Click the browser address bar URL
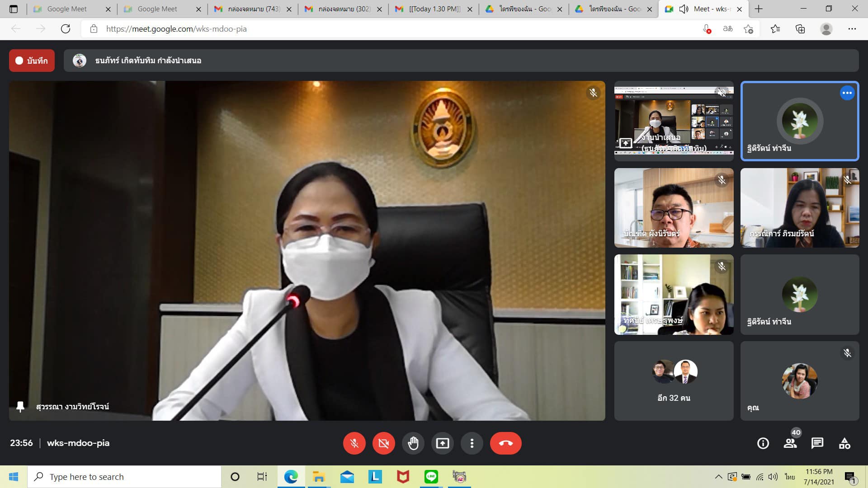The width and height of the screenshot is (868, 488). click(176, 29)
